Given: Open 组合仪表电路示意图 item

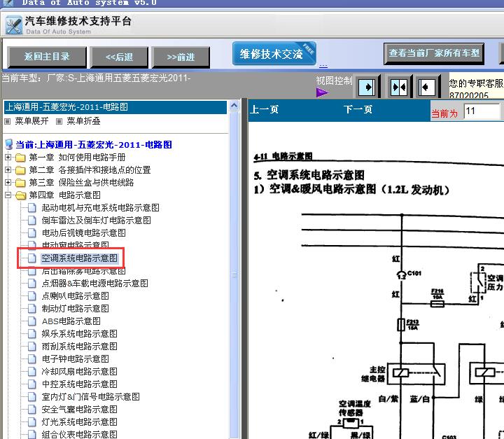Looking at the screenshot, I should coord(79,434).
